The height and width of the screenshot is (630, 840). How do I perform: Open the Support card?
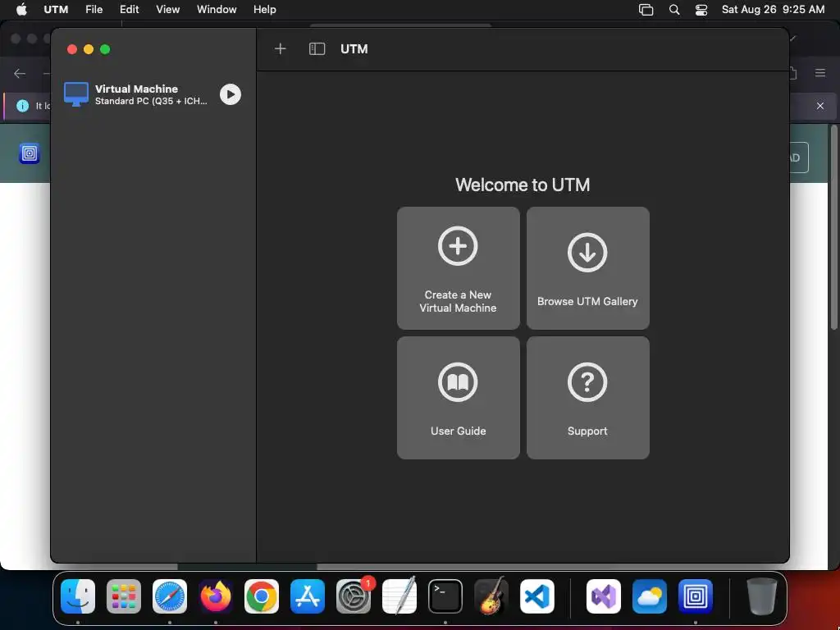click(x=587, y=398)
